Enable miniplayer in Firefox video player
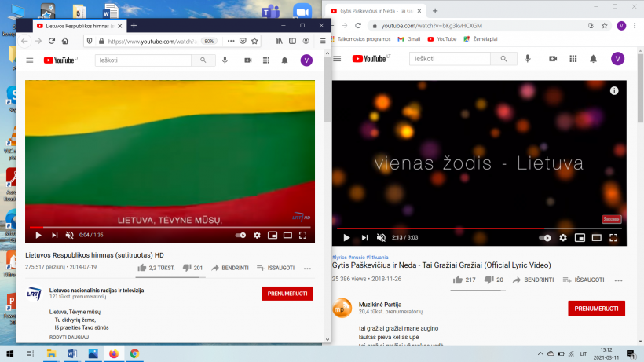Viewport: 644px width, 362px height. (273, 235)
